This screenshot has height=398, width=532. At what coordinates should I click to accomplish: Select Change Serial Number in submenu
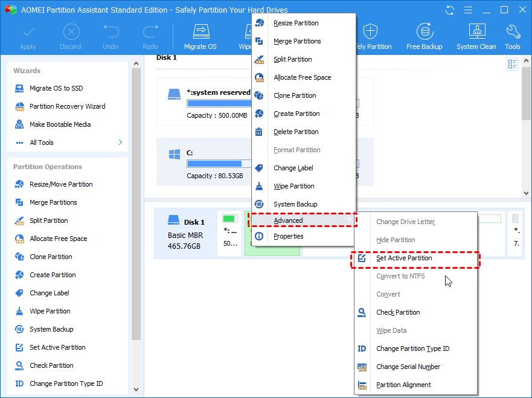point(415,367)
